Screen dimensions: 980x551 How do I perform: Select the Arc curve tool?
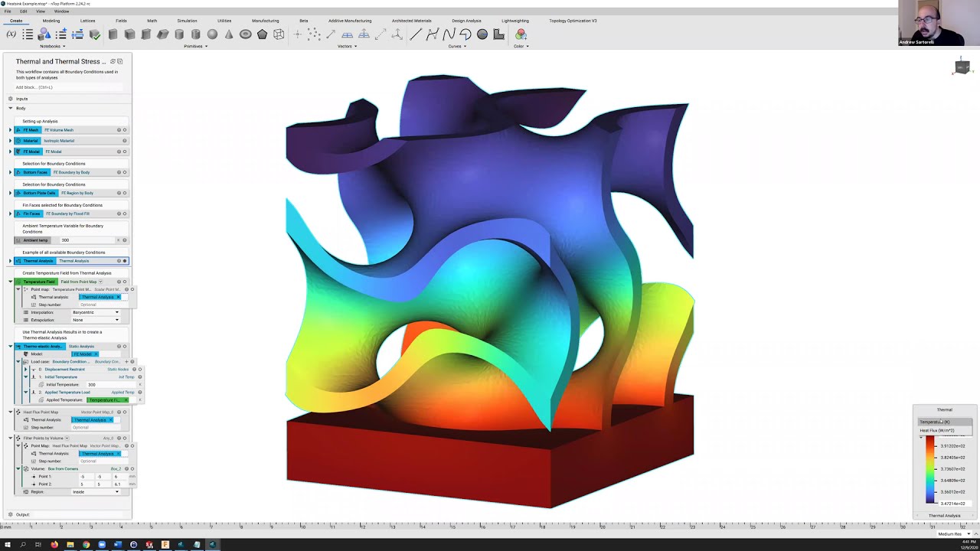tap(465, 34)
